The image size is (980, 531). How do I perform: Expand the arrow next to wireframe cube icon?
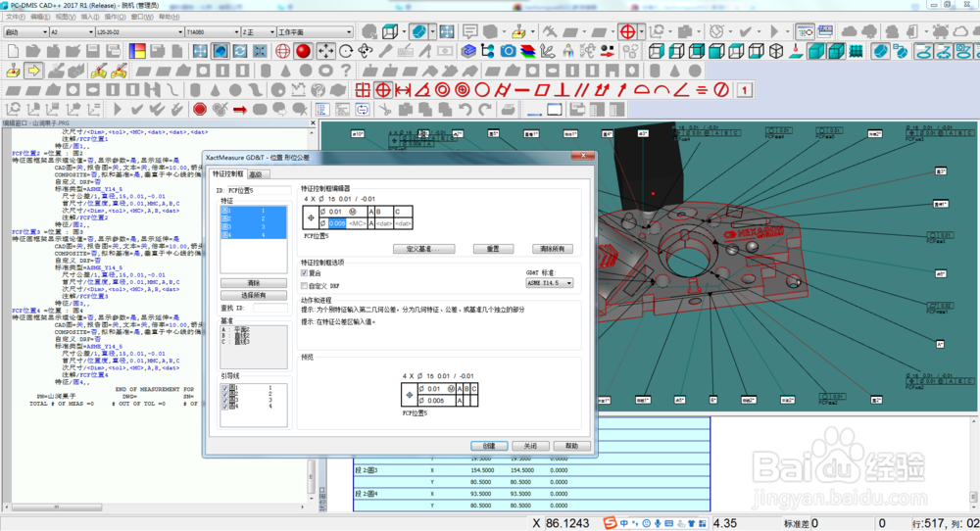(405, 32)
